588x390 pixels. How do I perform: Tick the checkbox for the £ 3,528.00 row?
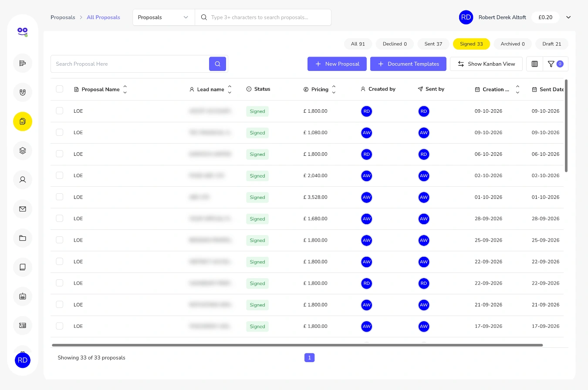click(60, 197)
